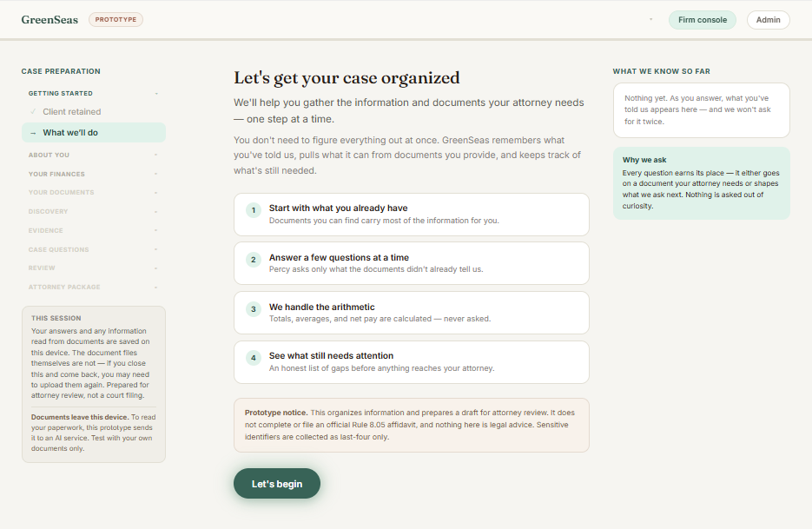
Task: Click the step 2 number badge
Action: point(254,260)
